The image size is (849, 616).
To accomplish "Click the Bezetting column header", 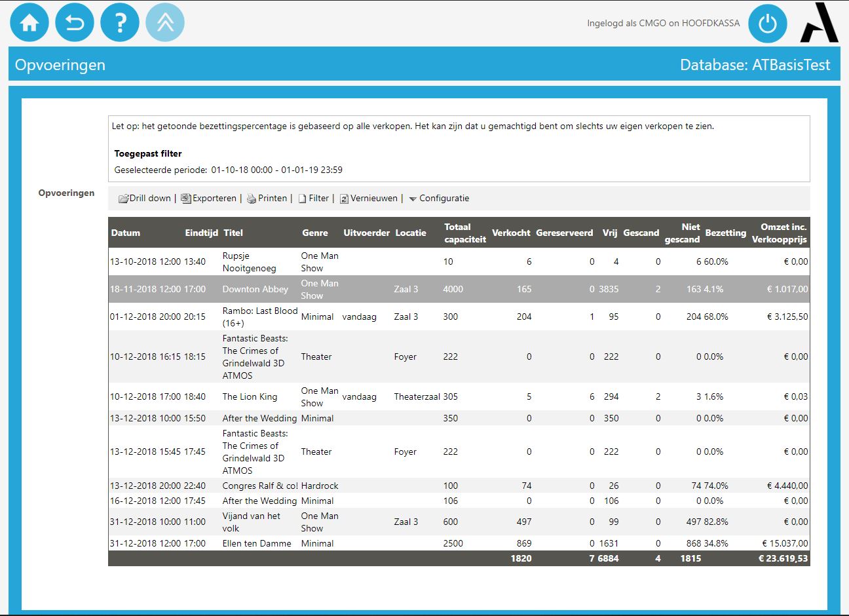I will [x=726, y=233].
